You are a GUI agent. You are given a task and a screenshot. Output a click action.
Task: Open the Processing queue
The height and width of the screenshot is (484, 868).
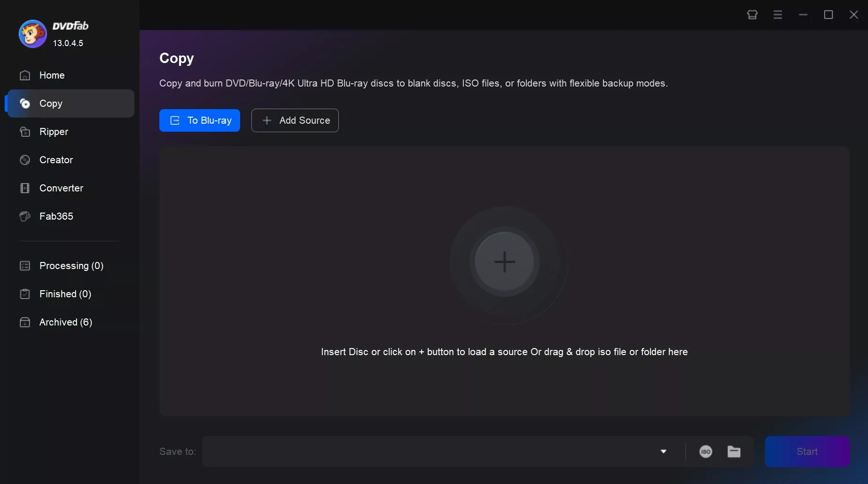pyautogui.click(x=70, y=266)
